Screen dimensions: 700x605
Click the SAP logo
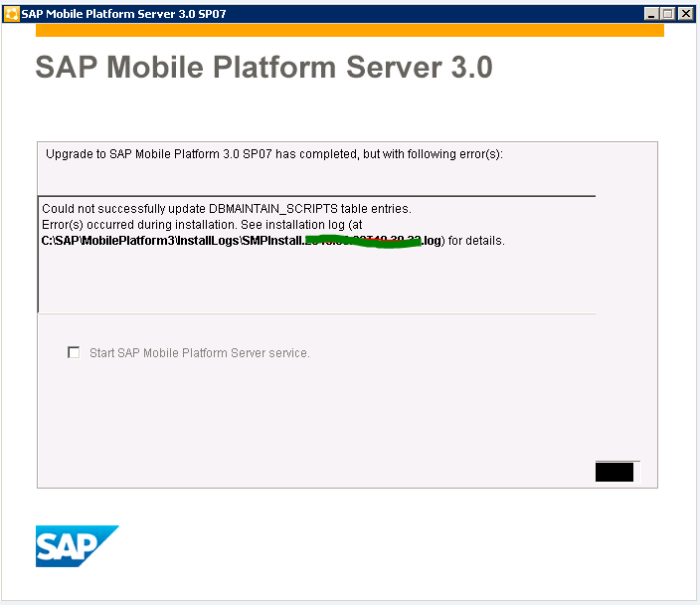coord(78,546)
